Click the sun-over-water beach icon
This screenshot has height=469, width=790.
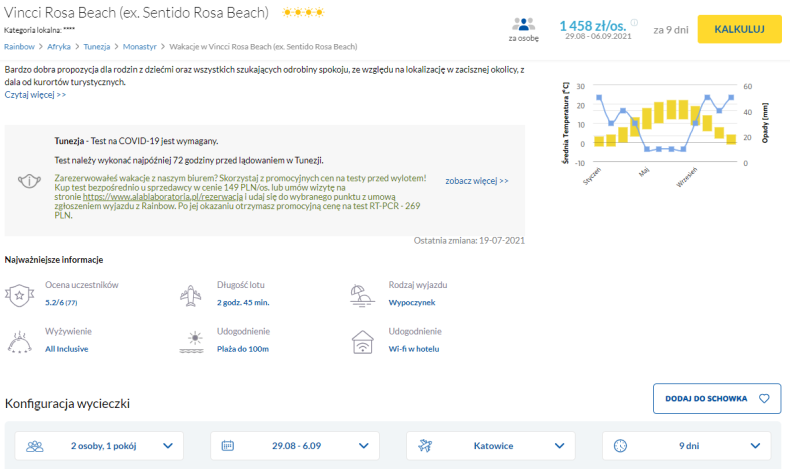[x=192, y=342]
